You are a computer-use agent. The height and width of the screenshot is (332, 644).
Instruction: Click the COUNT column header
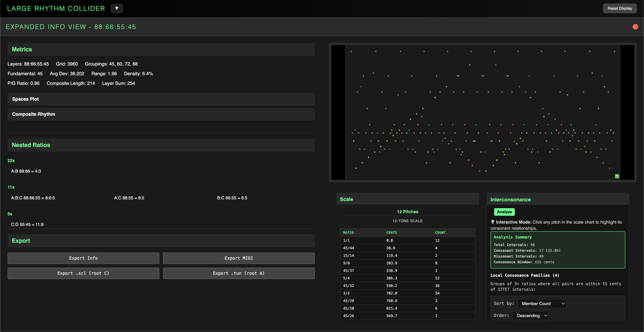tap(440, 232)
